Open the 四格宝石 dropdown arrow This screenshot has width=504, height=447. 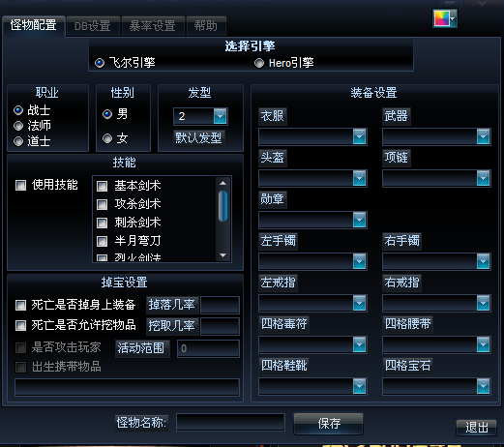pos(483,386)
